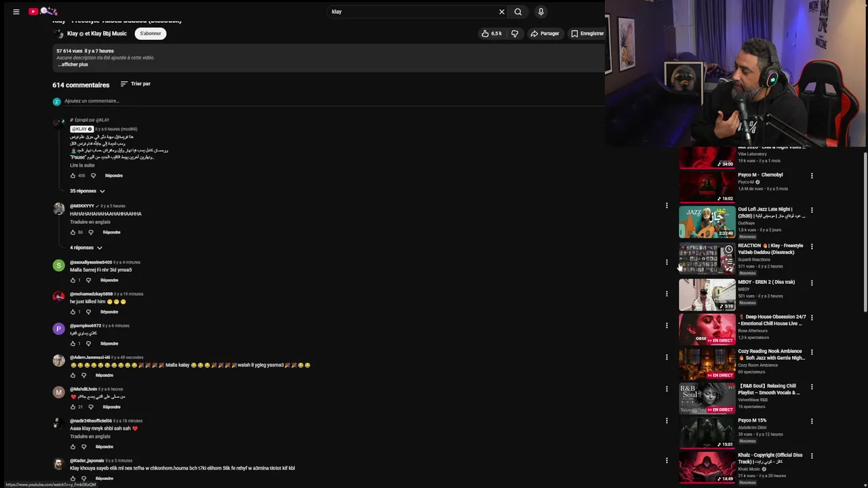Open the MBOY - EREN 2 thumbnail
This screenshot has width=868, height=488.
tap(707, 294)
